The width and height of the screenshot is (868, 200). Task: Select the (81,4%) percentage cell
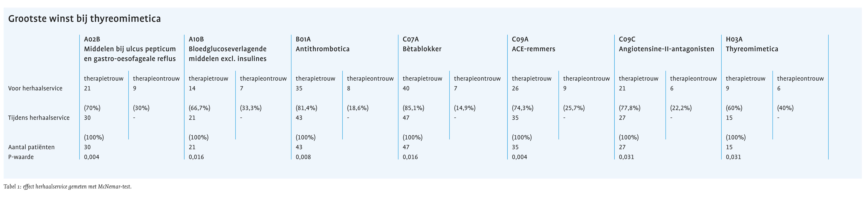click(x=306, y=108)
